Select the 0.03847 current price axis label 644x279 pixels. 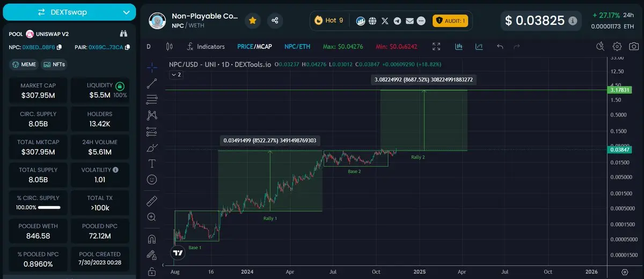[x=619, y=150]
